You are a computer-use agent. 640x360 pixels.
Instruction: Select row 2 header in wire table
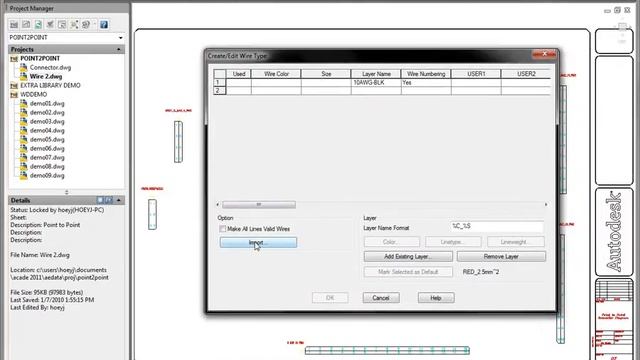[x=220, y=91]
